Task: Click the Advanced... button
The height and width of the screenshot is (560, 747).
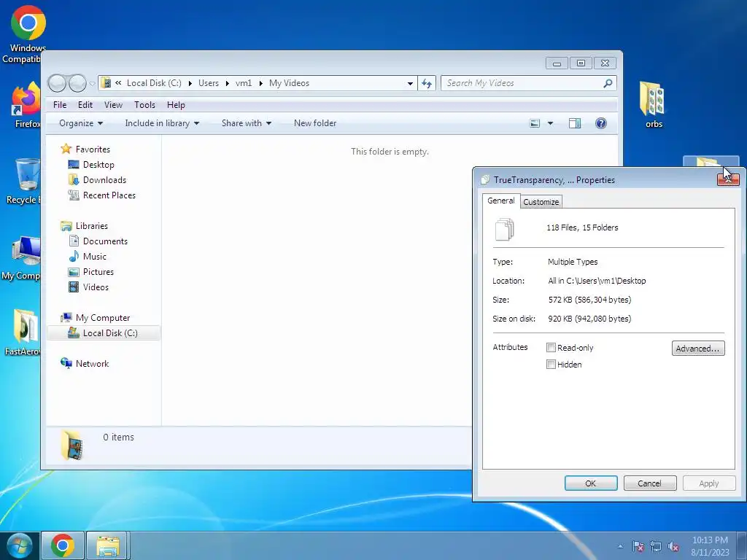Action: tap(698, 348)
